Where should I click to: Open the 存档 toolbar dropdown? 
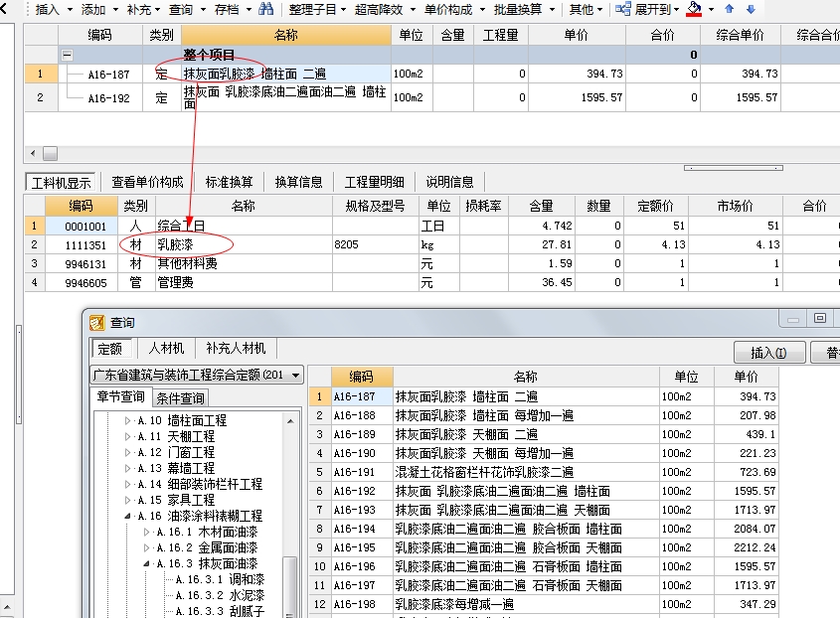coord(249,10)
